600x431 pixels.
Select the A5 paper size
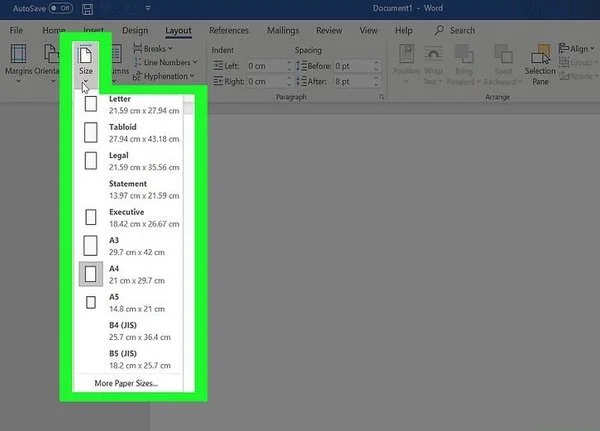coord(132,303)
